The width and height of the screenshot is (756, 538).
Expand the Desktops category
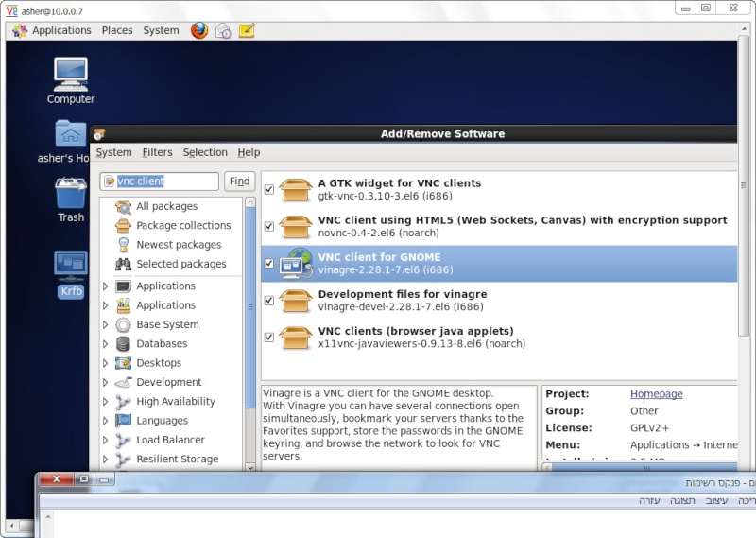(106, 363)
